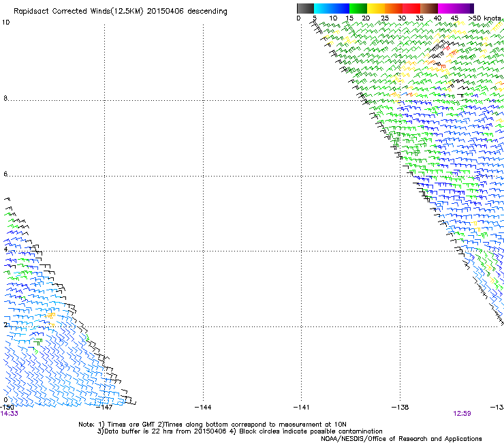Viewport: 504px width, 443px height.
Task: Click the latitude label '2'
Action: point(5,325)
